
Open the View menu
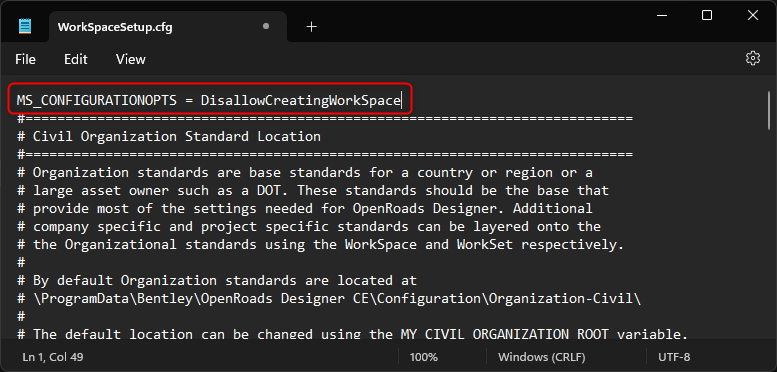(131, 59)
